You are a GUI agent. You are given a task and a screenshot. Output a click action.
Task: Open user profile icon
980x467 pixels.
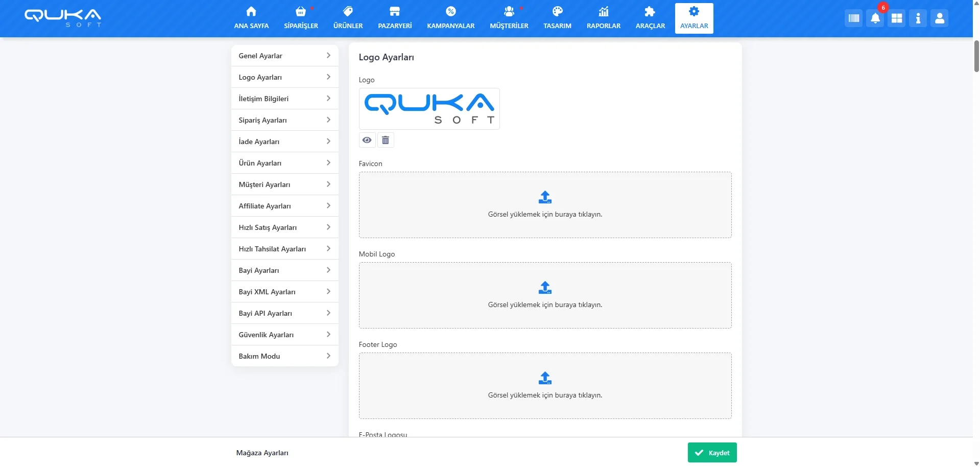pyautogui.click(x=939, y=19)
